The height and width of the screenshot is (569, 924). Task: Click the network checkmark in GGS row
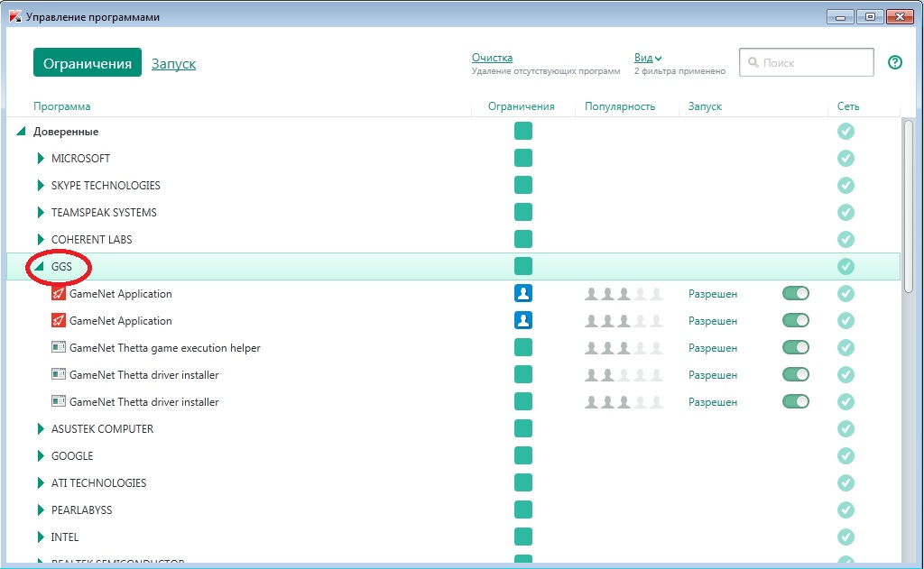click(x=845, y=267)
